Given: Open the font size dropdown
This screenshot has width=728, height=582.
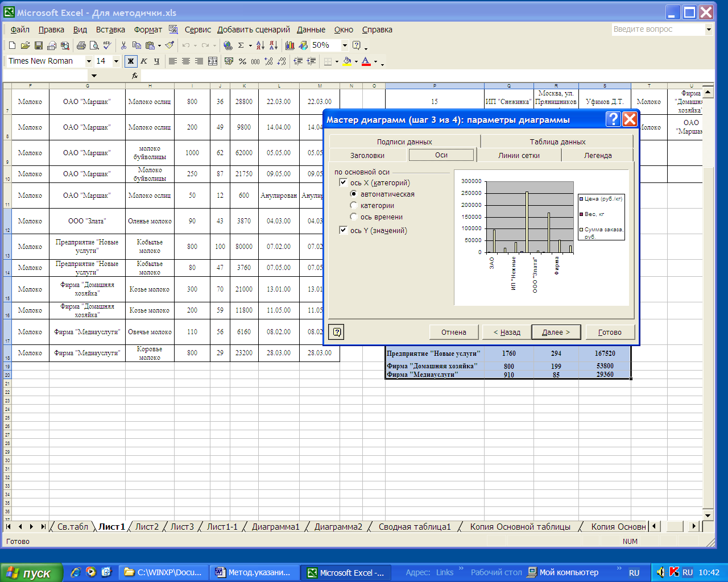Looking at the screenshot, I should (116, 61).
